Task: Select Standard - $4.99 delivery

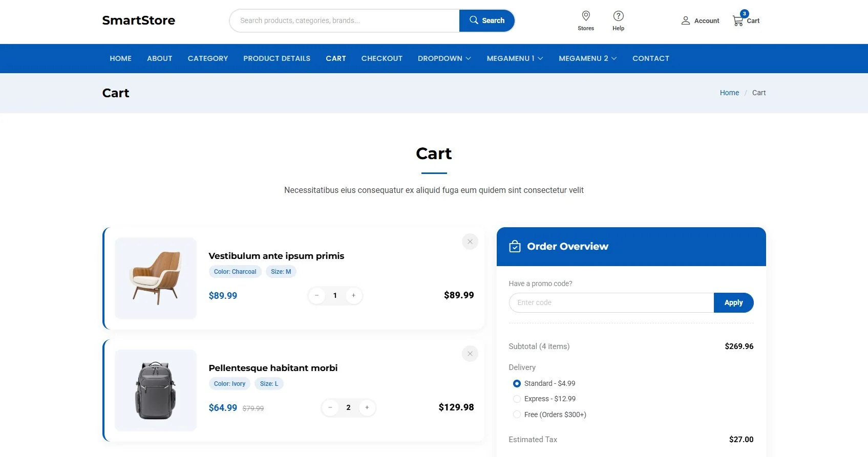Action: point(517,383)
